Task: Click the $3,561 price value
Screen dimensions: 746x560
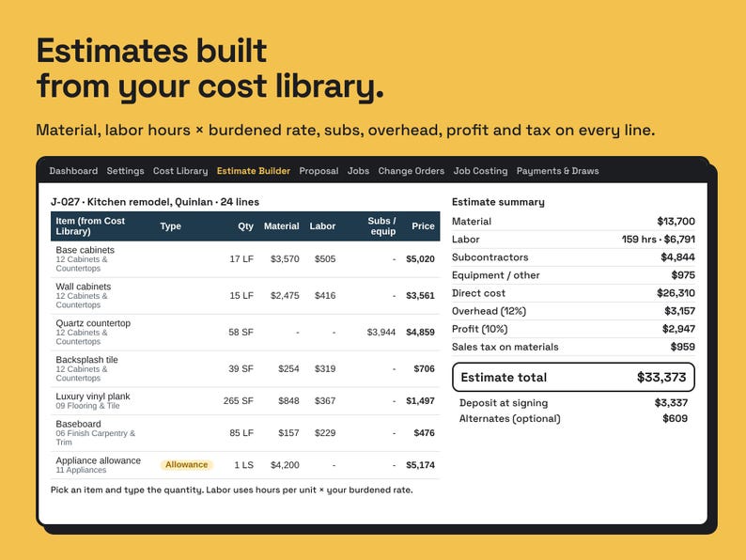Action: coord(420,295)
